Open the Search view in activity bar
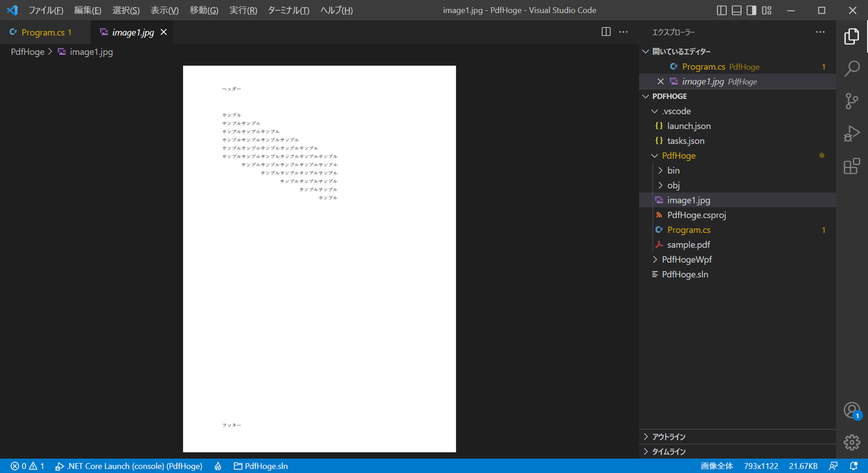 [x=852, y=68]
